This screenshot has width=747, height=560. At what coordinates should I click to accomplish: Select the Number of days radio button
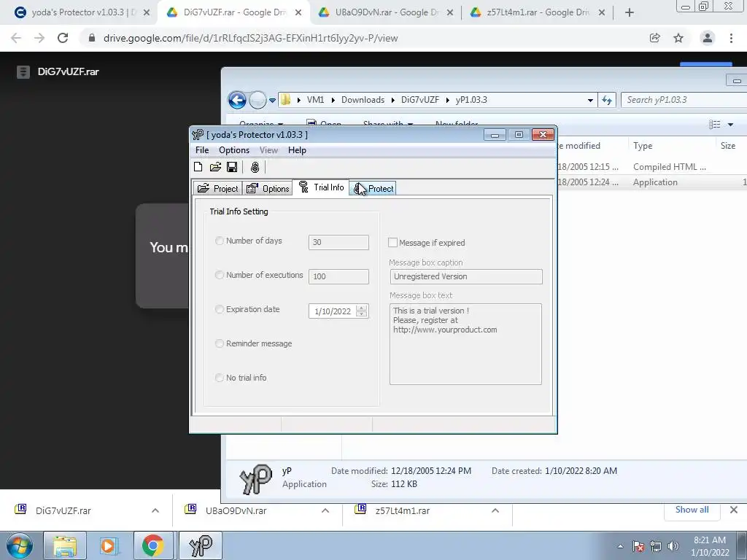click(x=219, y=241)
